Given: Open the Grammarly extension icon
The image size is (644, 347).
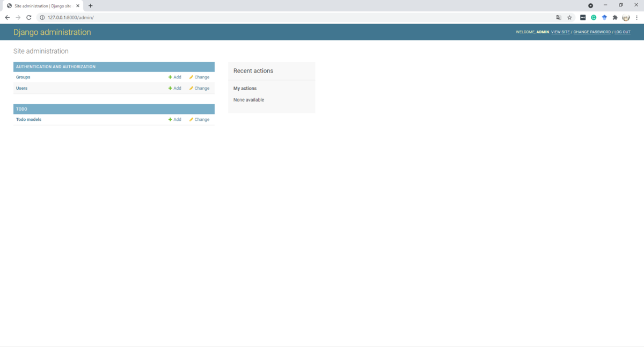Looking at the screenshot, I should tap(594, 17).
